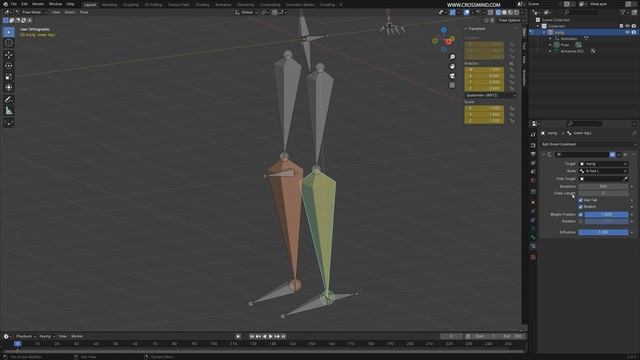The width and height of the screenshot is (640, 360).
Task: Play the animation forward
Action: click(x=271, y=336)
